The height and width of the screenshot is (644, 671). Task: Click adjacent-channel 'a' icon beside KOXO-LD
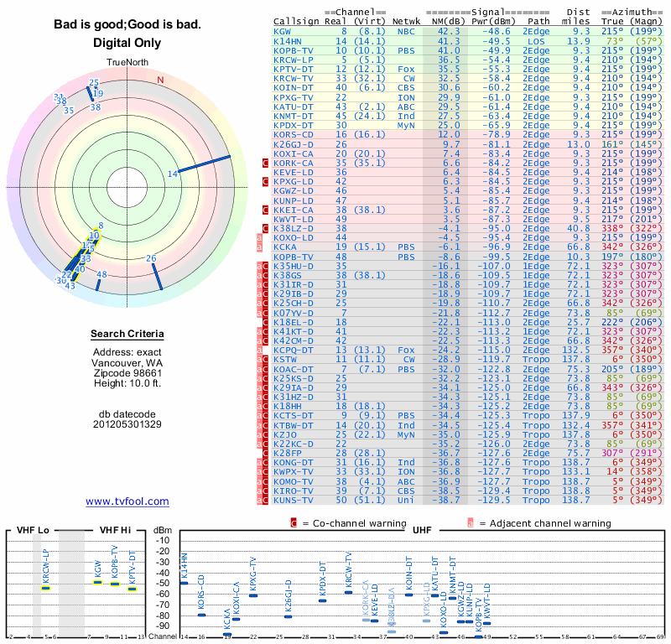259,238
